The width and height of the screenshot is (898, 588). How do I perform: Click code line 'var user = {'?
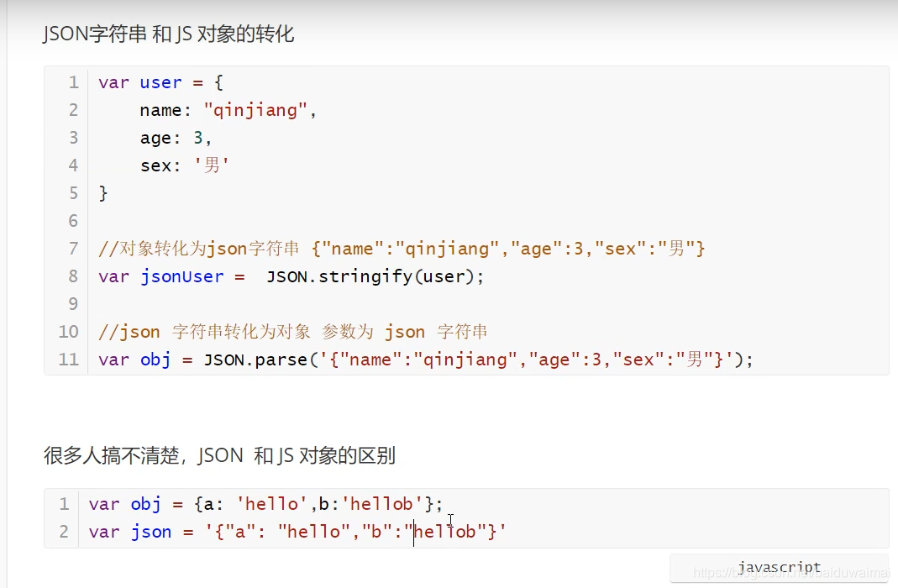tap(161, 82)
